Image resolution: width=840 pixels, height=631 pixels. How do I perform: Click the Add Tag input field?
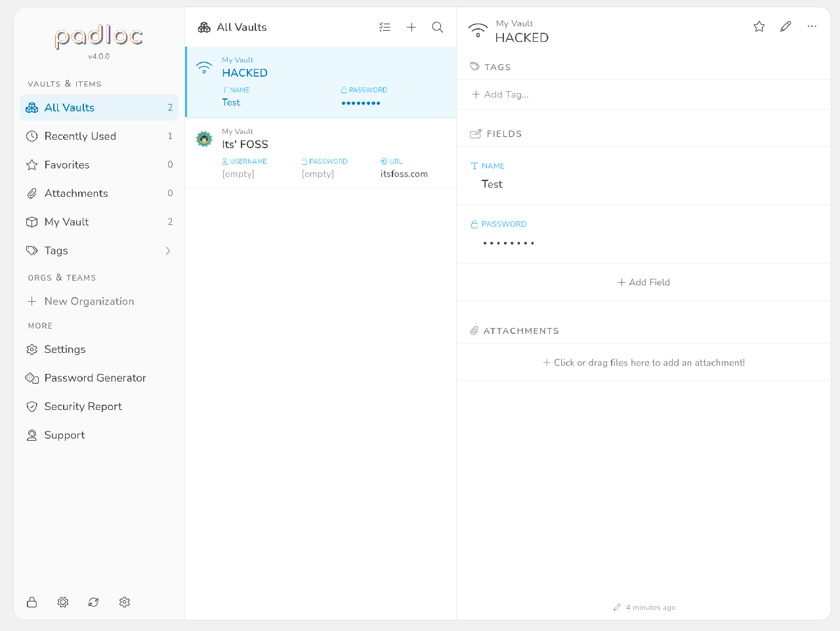pos(506,94)
